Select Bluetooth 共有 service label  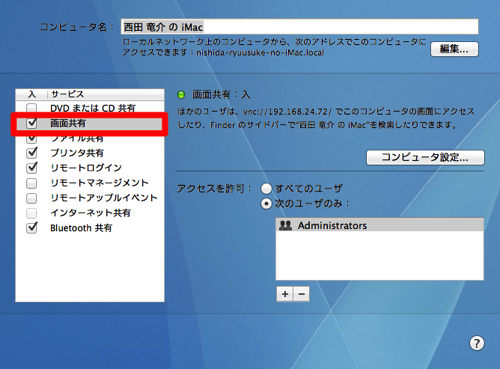(x=81, y=228)
